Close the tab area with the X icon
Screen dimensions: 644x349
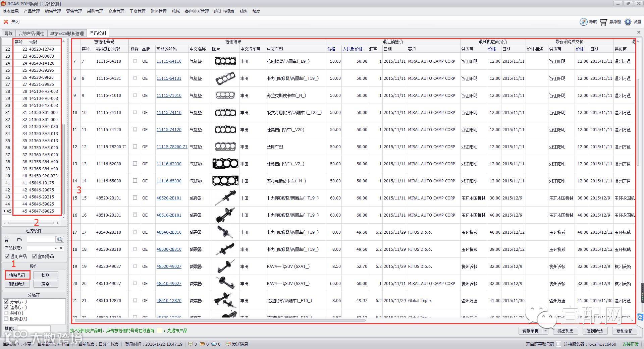point(639,33)
